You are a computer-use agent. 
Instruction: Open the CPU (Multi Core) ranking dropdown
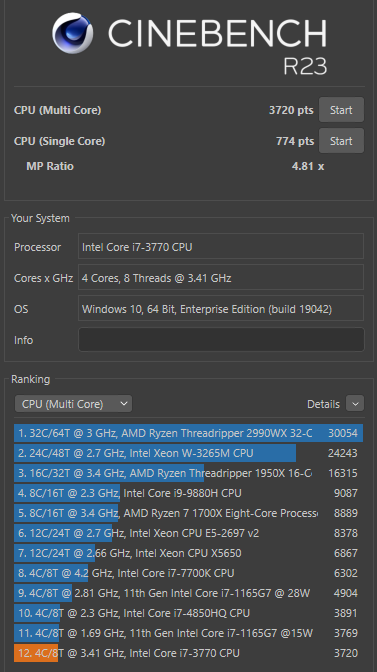click(x=73, y=404)
